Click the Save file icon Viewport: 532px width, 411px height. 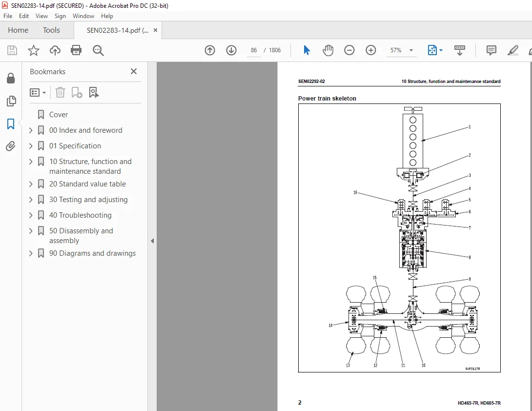point(12,50)
